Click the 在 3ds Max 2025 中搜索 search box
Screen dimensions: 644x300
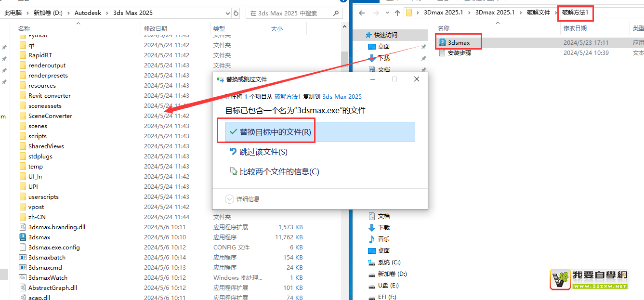[x=294, y=13]
